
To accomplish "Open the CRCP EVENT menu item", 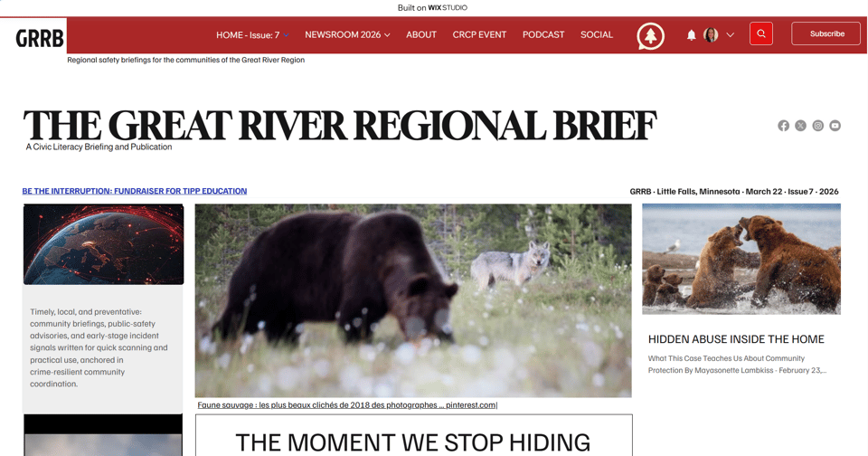I will [x=479, y=35].
